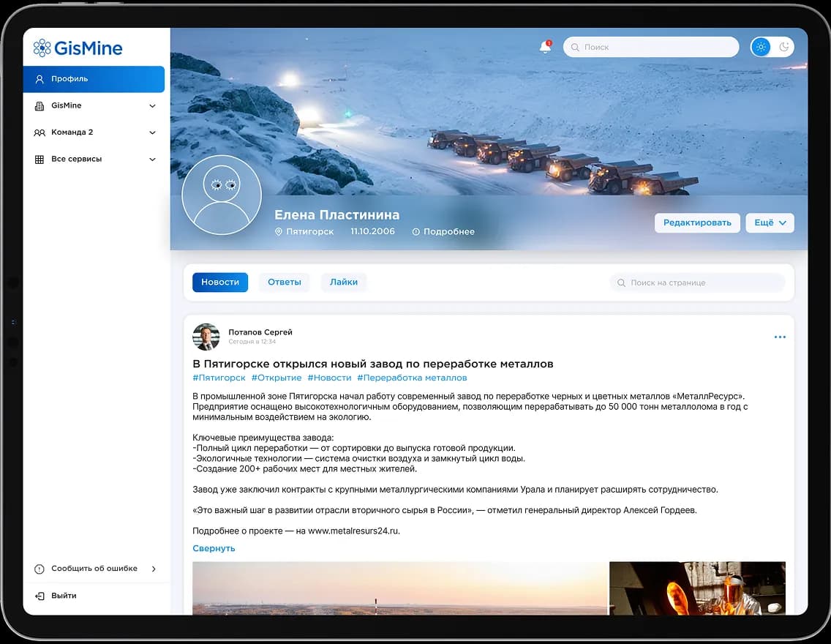The image size is (831, 644).
Task: Expand the Все сервисы sidebar menu
Action: 152,160
